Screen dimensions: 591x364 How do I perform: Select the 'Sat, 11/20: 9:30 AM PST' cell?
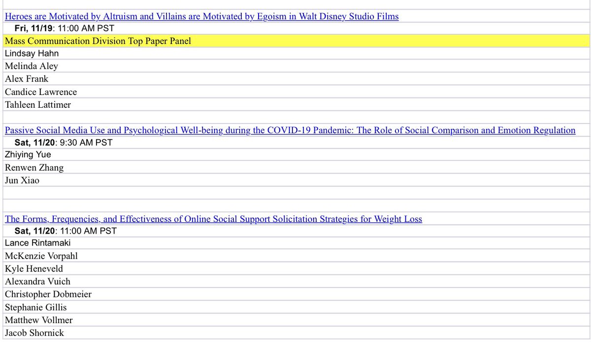(x=296, y=143)
